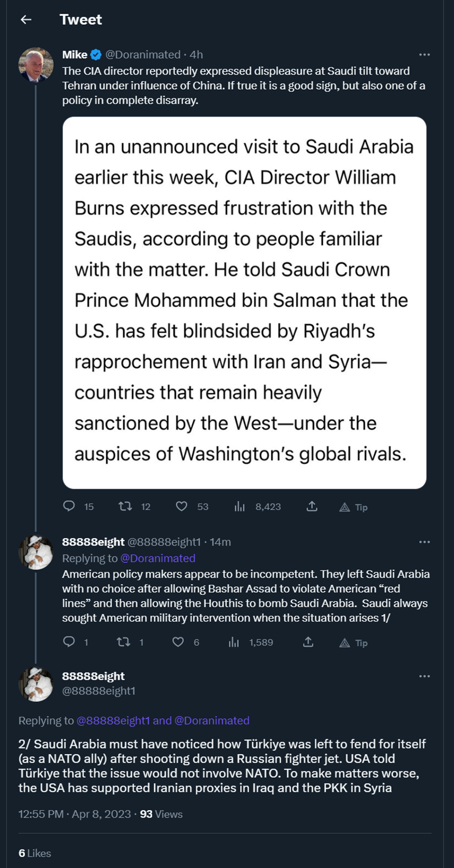This screenshot has width=454, height=868.
Task: Retweet 88888eight's reply with 1 retweet
Action: (x=126, y=642)
